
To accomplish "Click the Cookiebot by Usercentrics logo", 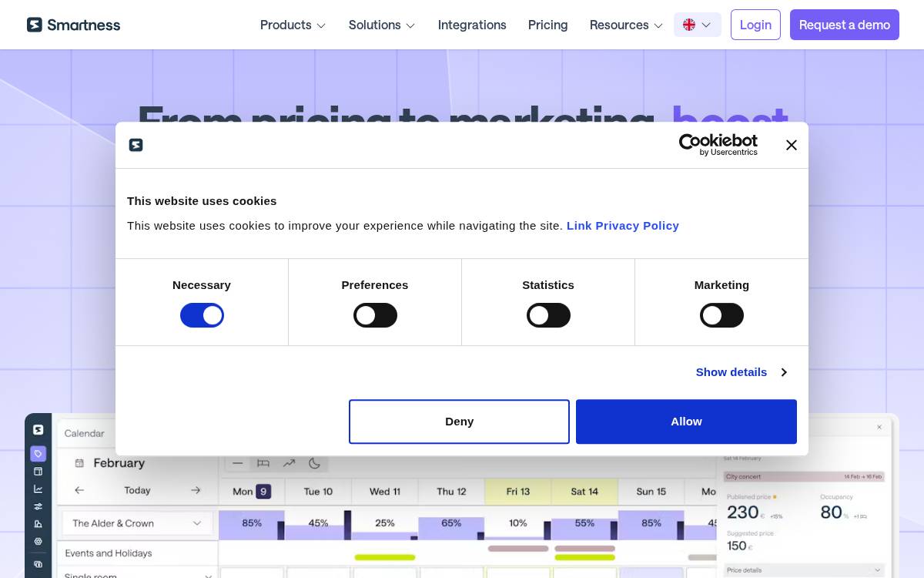I will pos(718,145).
